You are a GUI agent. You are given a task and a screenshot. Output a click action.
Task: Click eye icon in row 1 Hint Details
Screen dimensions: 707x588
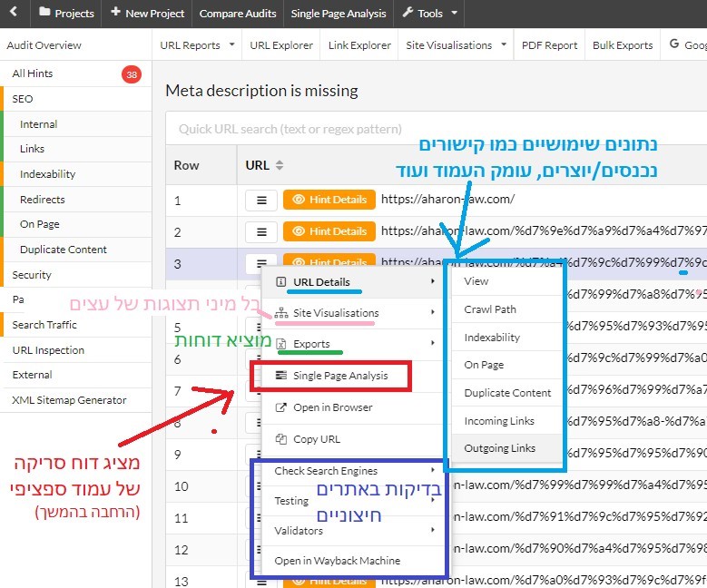(x=299, y=200)
